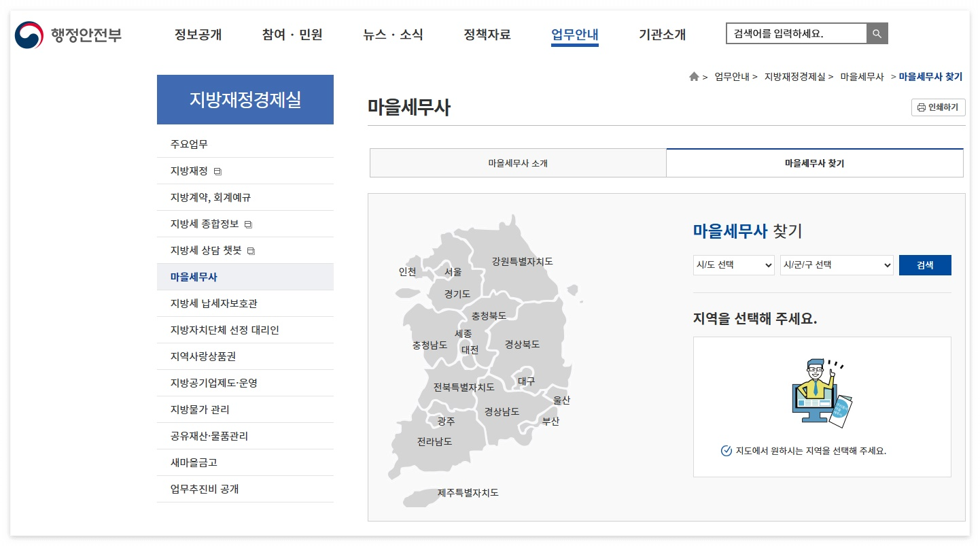This screenshot has width=980, height=546.
Task: Open the 뉴스 · 소식 top menu
Action: (x=393, y=34)
